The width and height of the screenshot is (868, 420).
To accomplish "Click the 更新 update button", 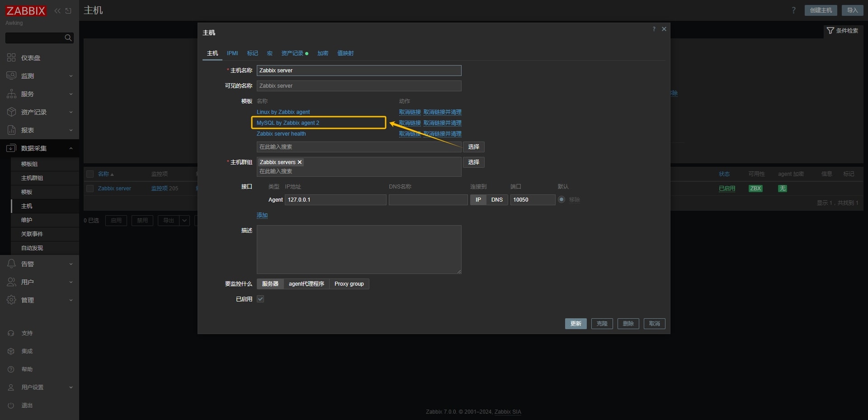I will pos(576,324).
